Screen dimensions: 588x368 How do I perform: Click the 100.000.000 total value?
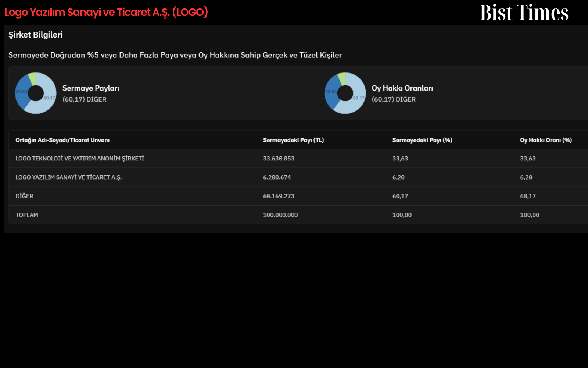coord(280,215)
